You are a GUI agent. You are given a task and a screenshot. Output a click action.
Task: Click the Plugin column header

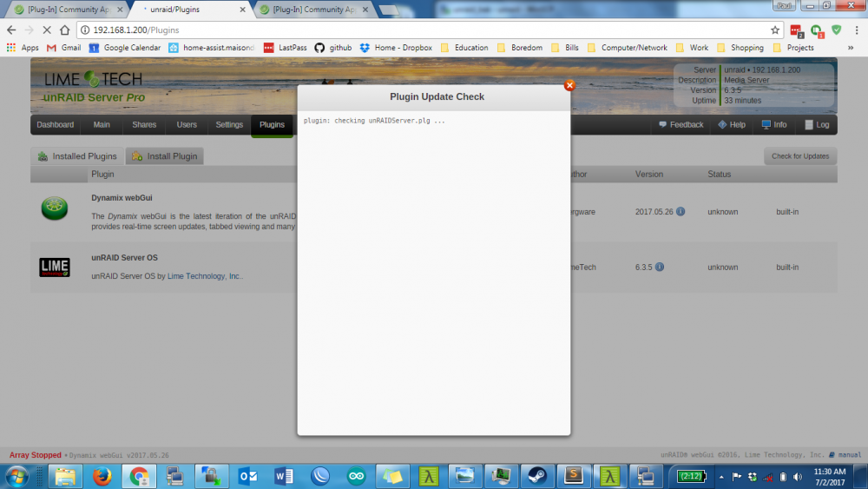(103, 174)
